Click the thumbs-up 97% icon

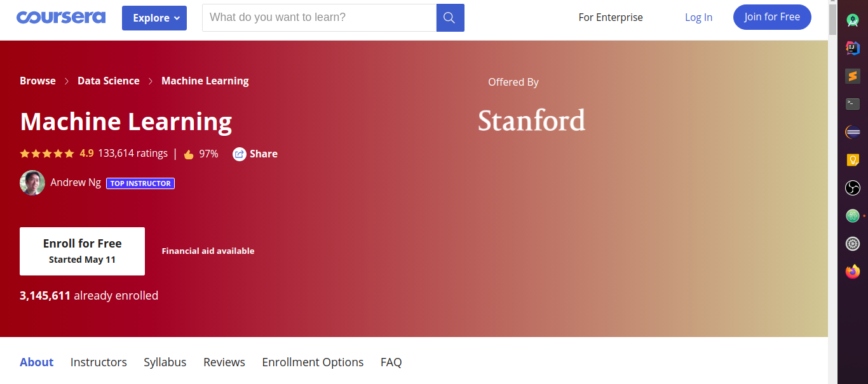(x=189, y=154)
